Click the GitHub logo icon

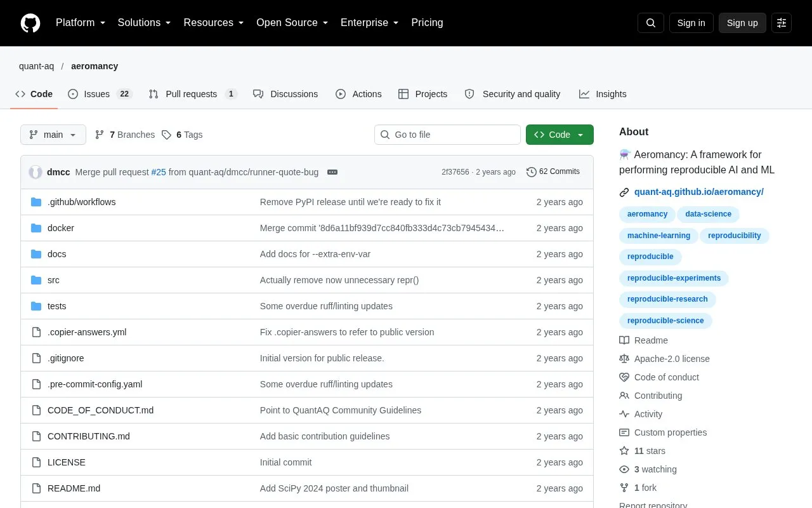(30, 23)
